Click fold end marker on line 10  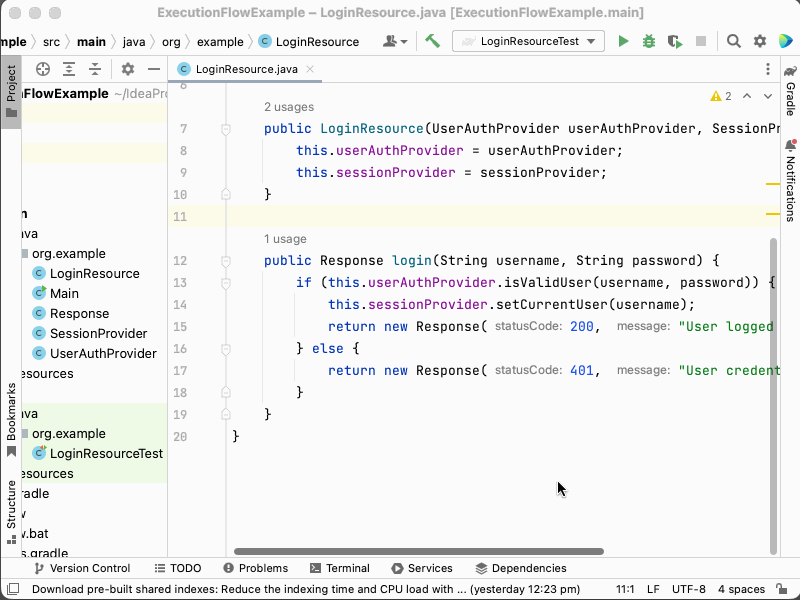click(226, 194)
